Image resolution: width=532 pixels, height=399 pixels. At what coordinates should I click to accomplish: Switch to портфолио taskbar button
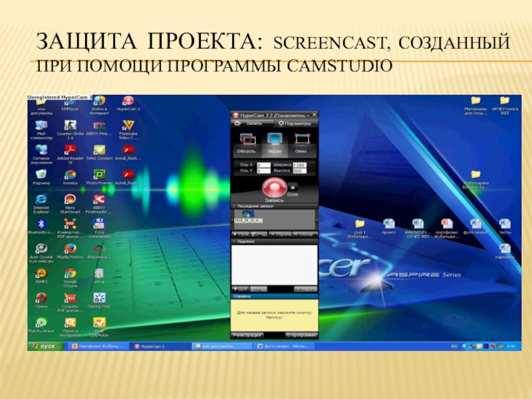click(98, 346)
